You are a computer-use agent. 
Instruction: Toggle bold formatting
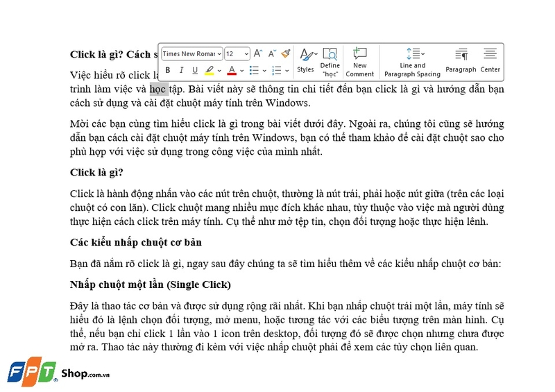coord(168,70)
